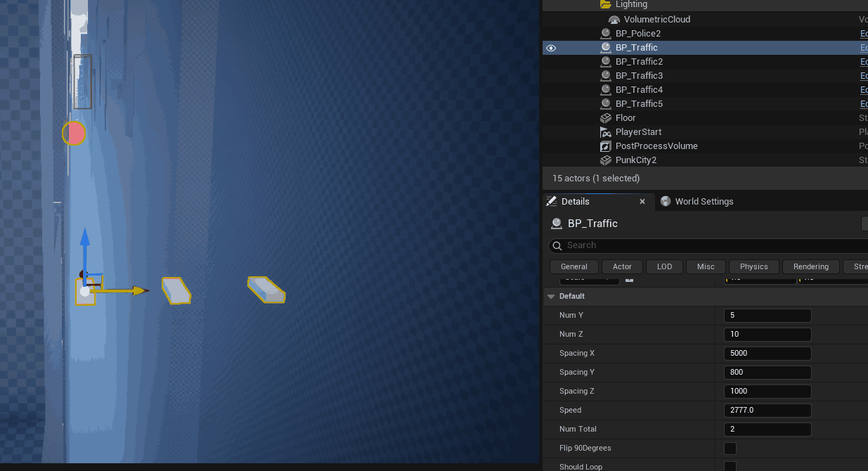Click the Lighting folder icon
868x471 pixels.
(606, 5)
